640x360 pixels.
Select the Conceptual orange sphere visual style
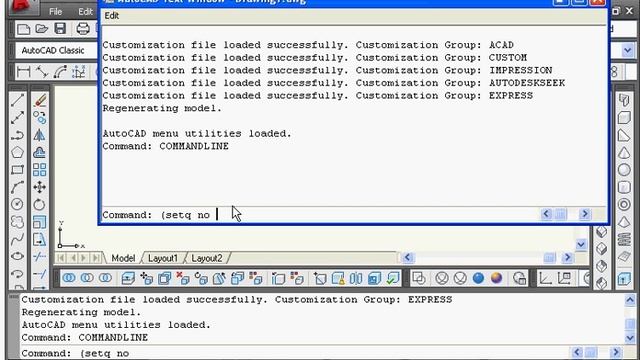497,278
